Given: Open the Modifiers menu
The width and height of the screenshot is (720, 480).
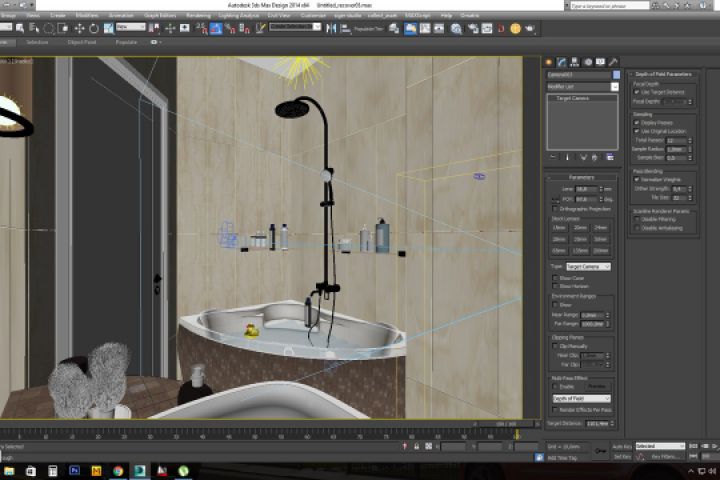Looking at the screenshot, I should pyautogui.click(x=86, y=16).
